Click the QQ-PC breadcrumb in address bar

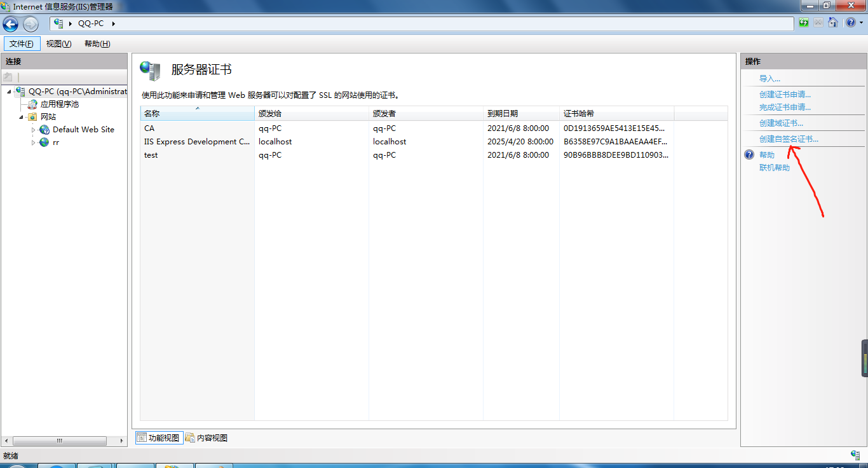click(91, 24)
